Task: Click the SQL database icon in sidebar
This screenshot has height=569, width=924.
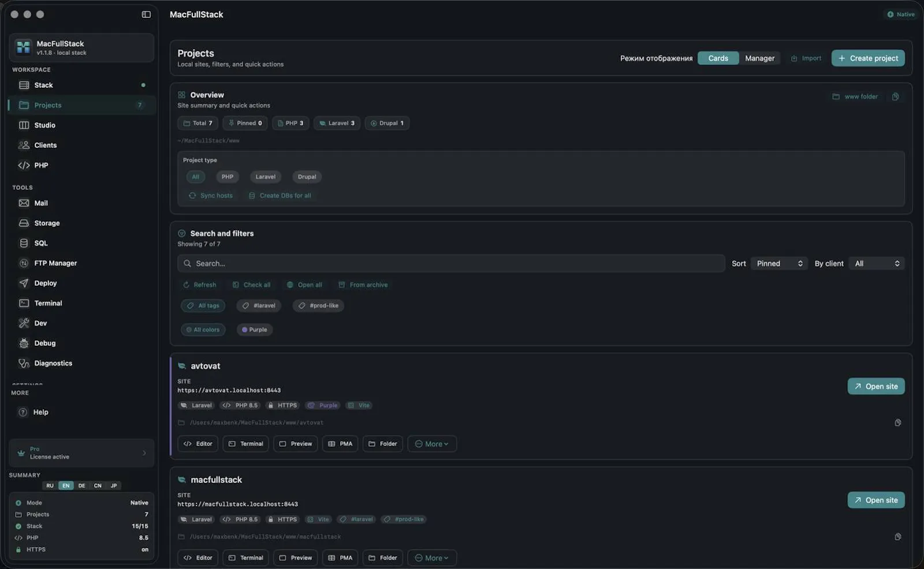Action: (x=24, y=243)
